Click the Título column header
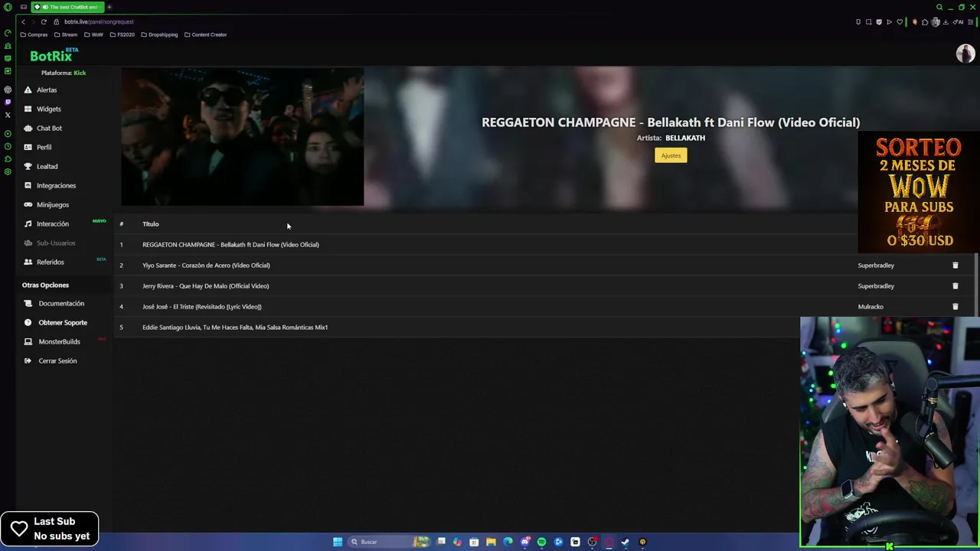Image resolution: width=980 pixels, height=551 pixels. click(150, 224)
